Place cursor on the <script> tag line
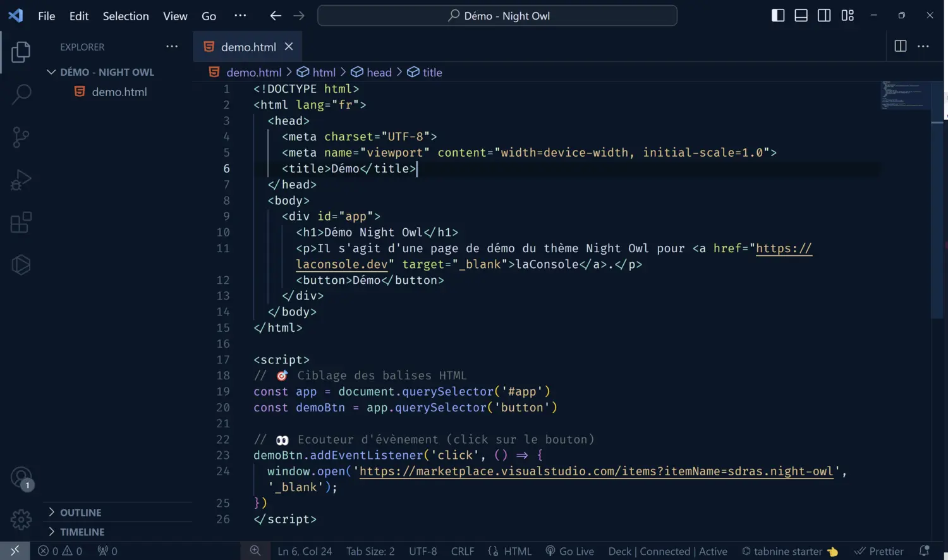Screen dimensions: 948x560 (281, 360)
